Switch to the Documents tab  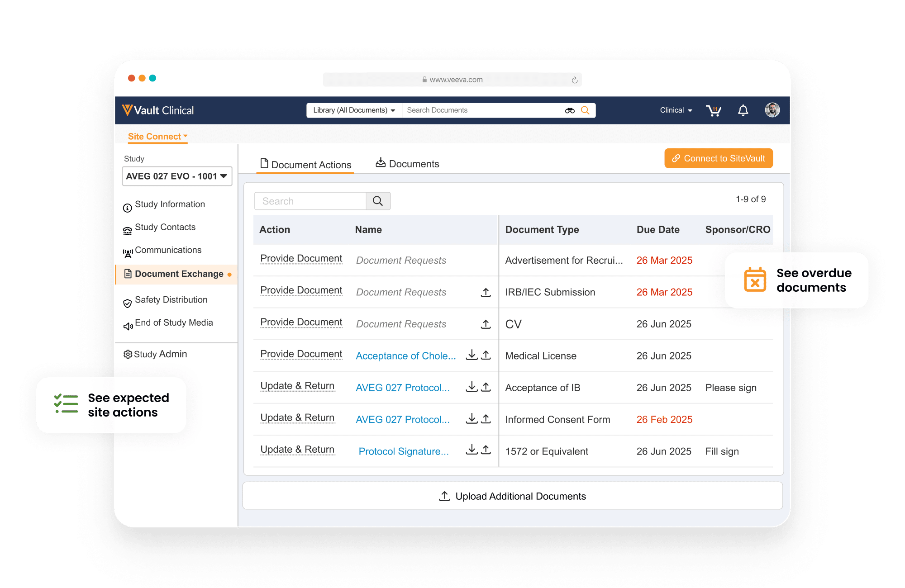tap(407, 164)
